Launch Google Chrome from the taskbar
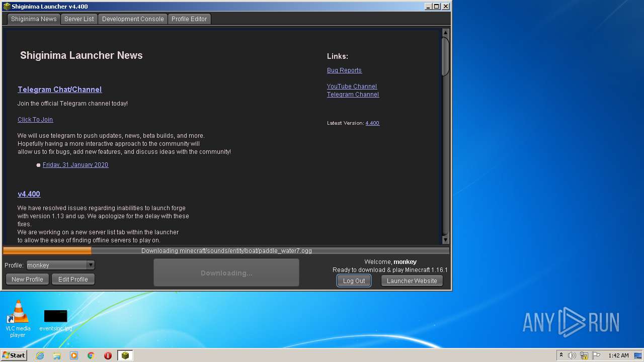644x362 pixels. [x=91, y=355]
